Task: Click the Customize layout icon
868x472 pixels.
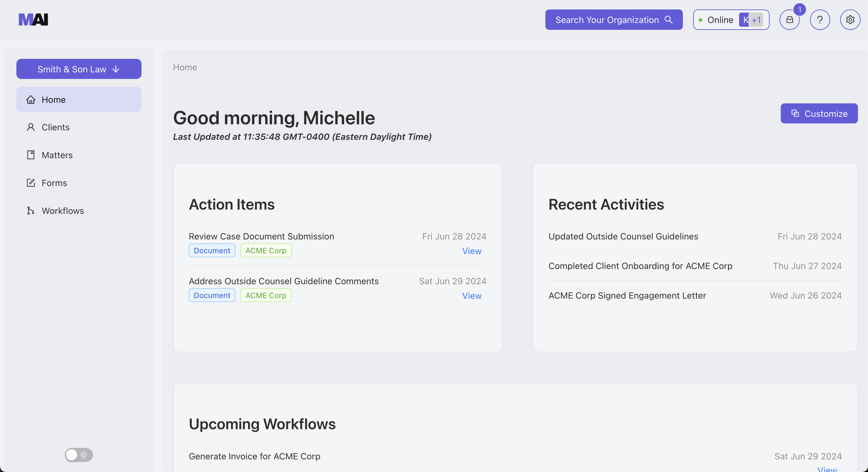Action: (x=795, y=114)
